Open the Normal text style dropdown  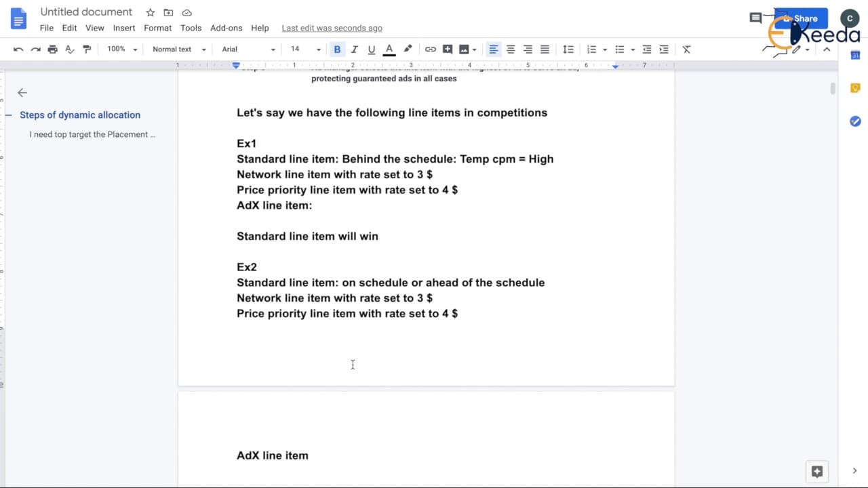179,49
